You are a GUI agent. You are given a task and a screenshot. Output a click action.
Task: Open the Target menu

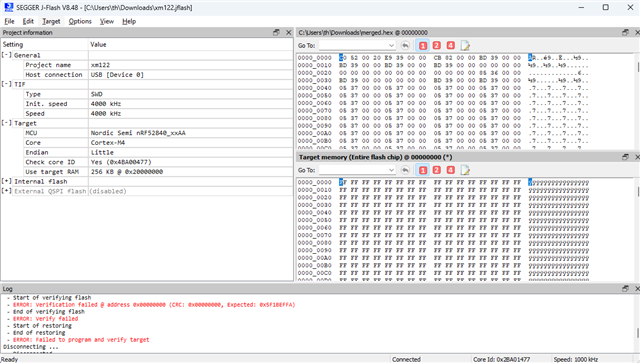tap(51, 21)
